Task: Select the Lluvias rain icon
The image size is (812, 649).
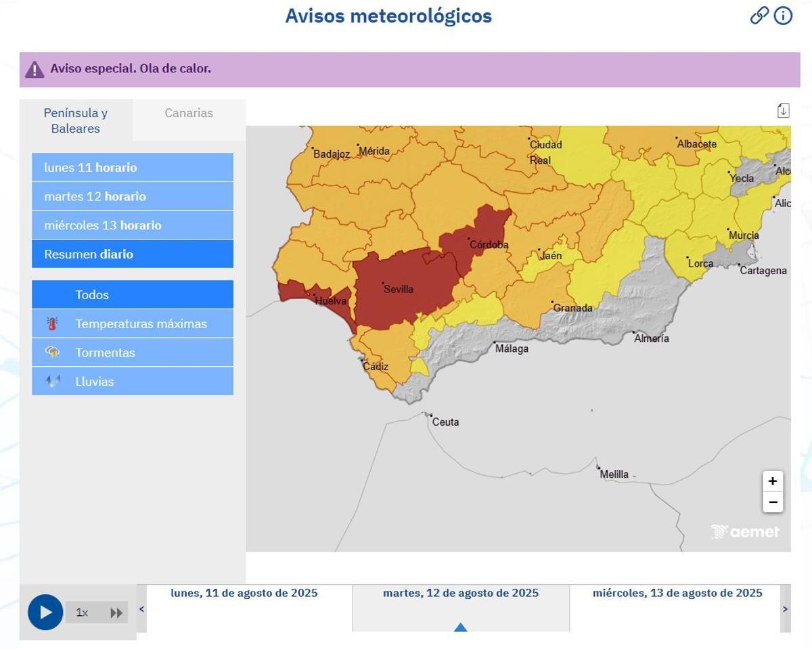Action: pos(51,381)
